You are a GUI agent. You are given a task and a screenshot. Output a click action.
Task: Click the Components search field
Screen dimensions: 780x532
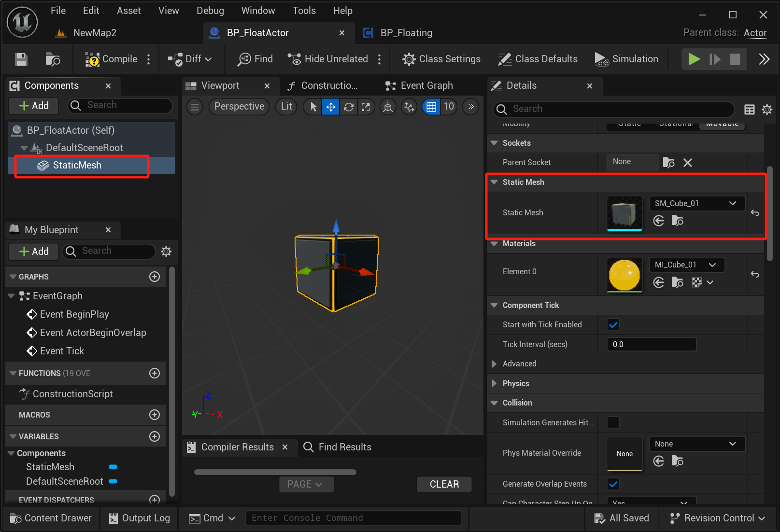pos(121,106)
